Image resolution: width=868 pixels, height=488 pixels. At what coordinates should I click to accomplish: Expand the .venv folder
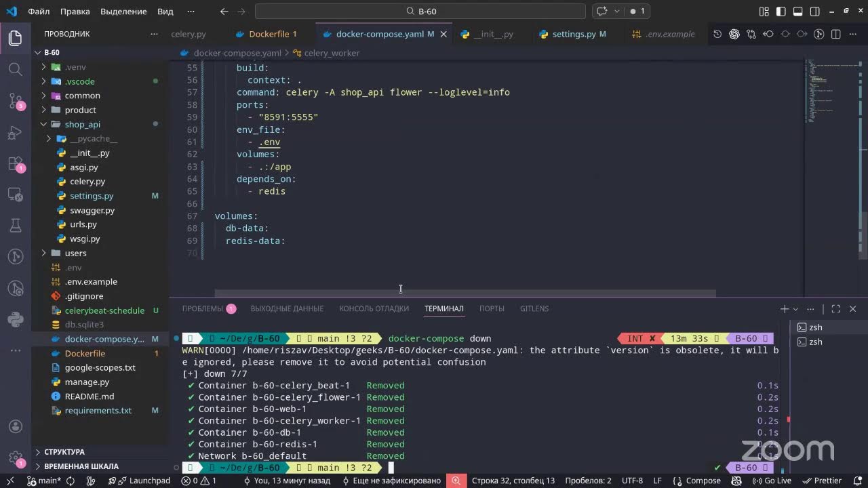(x=44, y=67)
